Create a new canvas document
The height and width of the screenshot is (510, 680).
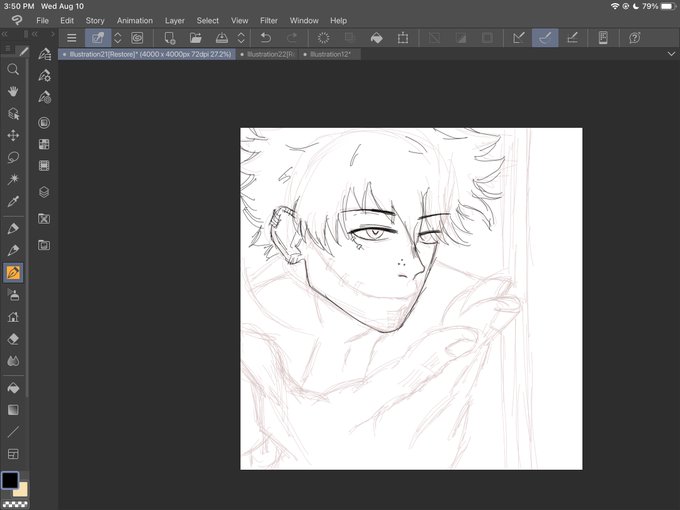(170, 38)
